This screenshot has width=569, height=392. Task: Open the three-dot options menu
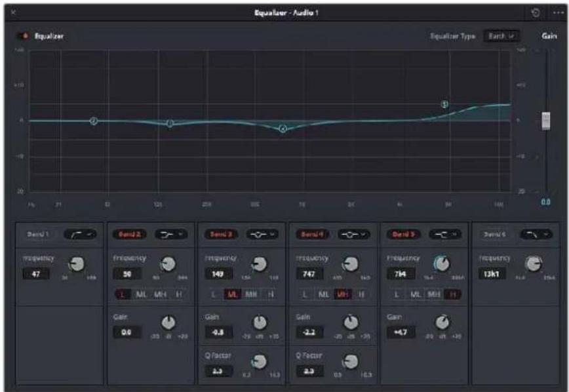point(558,13)
